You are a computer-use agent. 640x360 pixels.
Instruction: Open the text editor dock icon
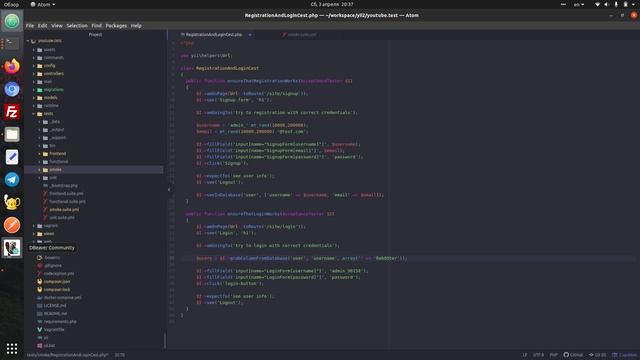[x=12, y=157]
